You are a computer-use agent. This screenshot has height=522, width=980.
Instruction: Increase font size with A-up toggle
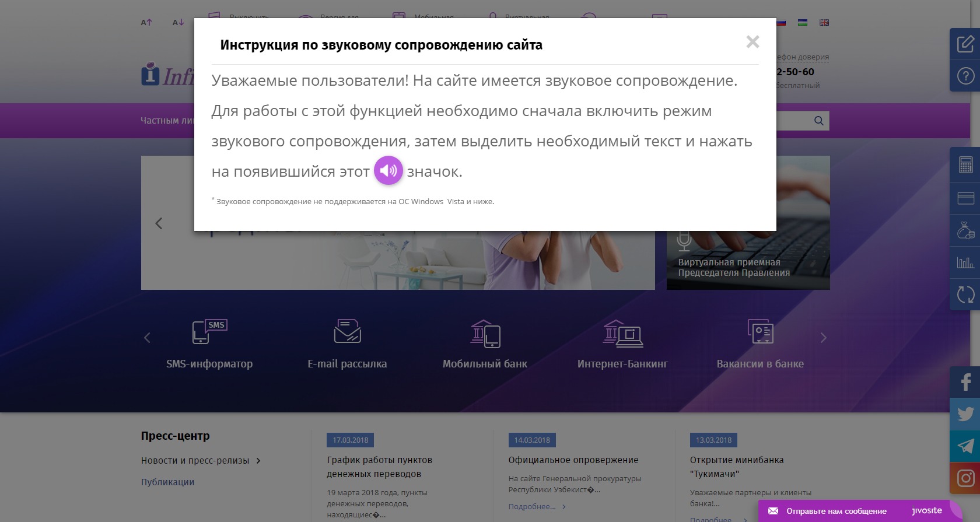pos(146,22)
